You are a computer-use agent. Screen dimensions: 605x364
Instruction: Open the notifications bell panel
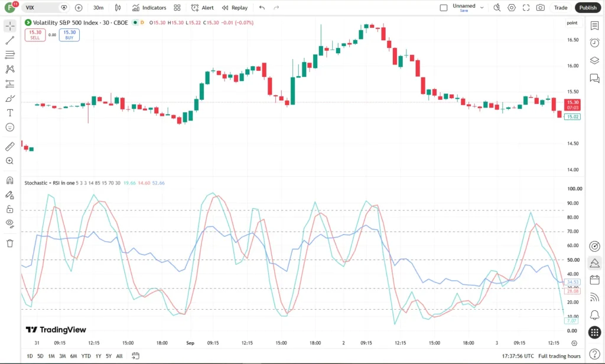[594, 314]
